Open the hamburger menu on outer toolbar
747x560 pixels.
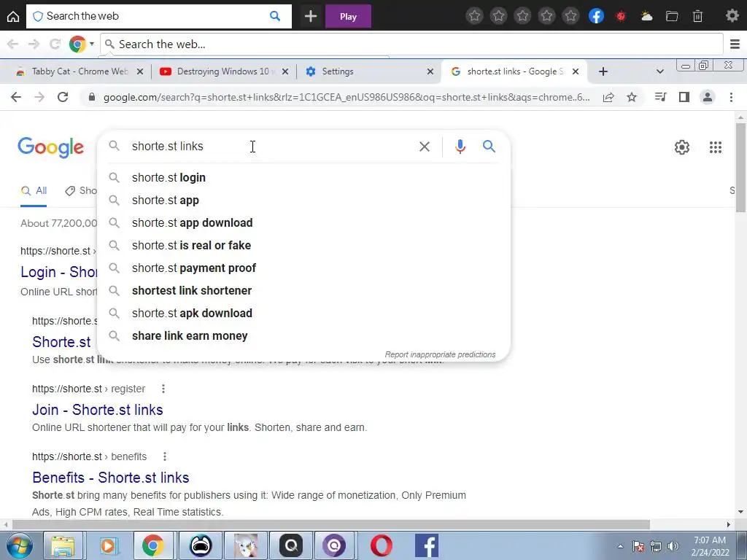tap(735, 44)
